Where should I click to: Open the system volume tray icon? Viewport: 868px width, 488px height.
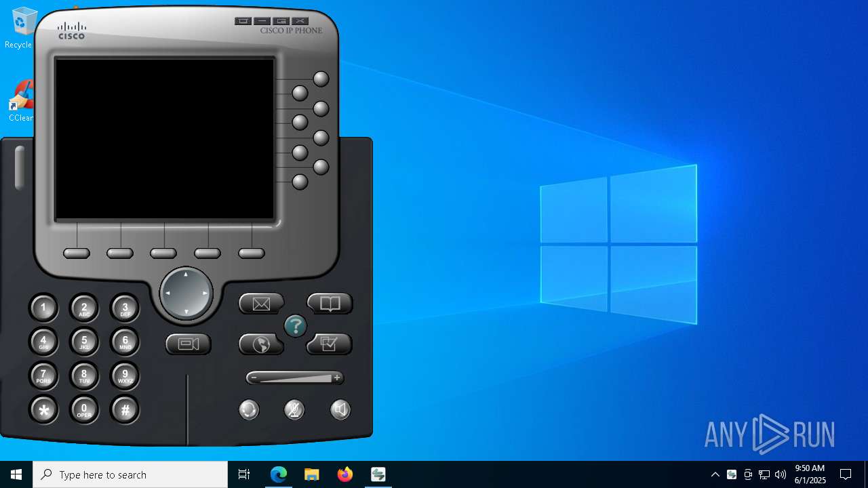(781, 474)
